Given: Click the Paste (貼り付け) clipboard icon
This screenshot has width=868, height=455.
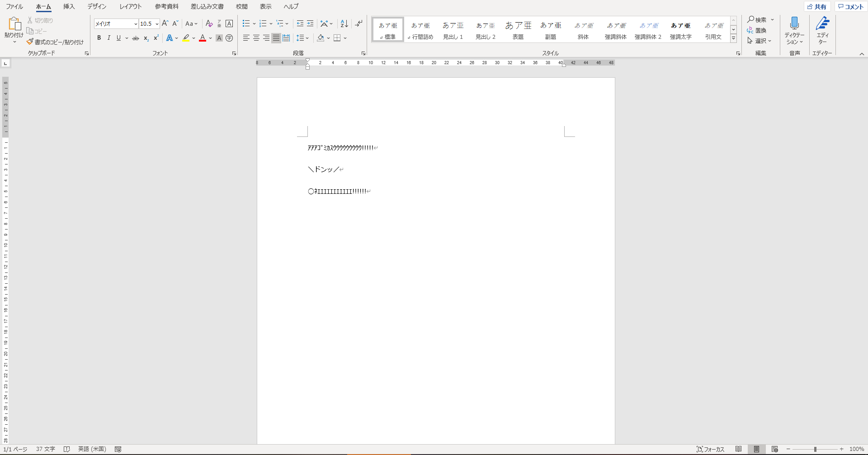Looking at the screenshot, I should coord(14,24).
